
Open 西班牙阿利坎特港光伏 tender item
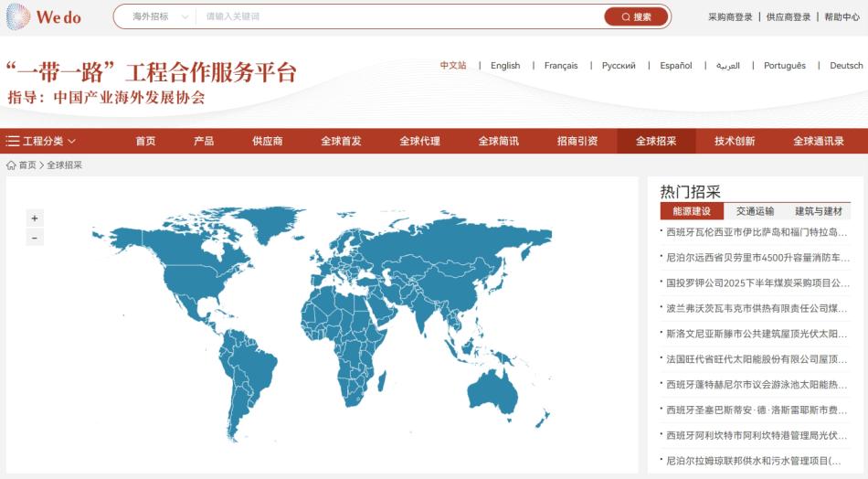click(755, 436)
